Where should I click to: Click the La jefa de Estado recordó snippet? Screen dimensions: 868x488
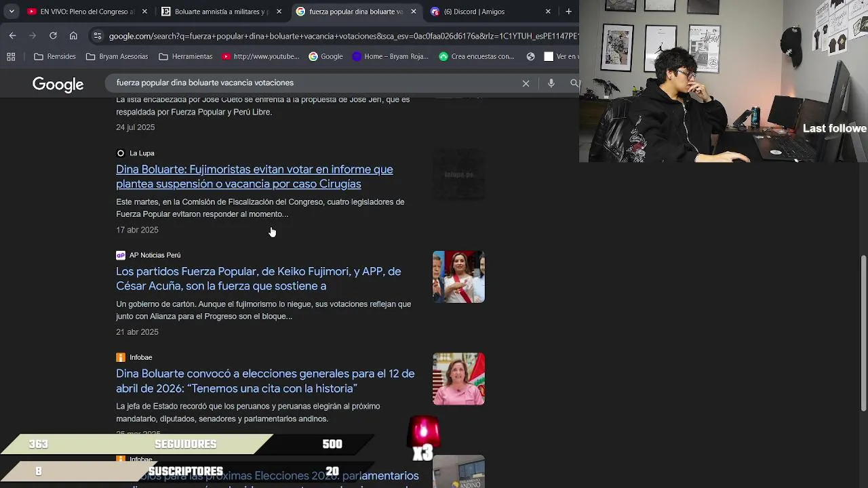248,412
